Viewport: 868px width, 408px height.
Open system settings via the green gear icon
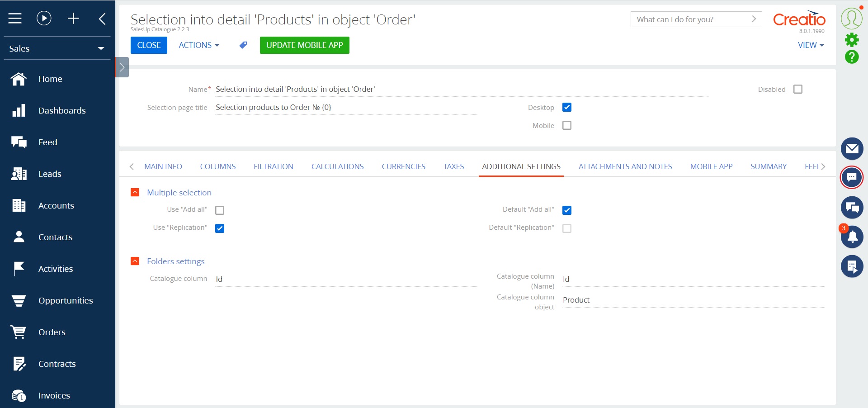[852, 40]
